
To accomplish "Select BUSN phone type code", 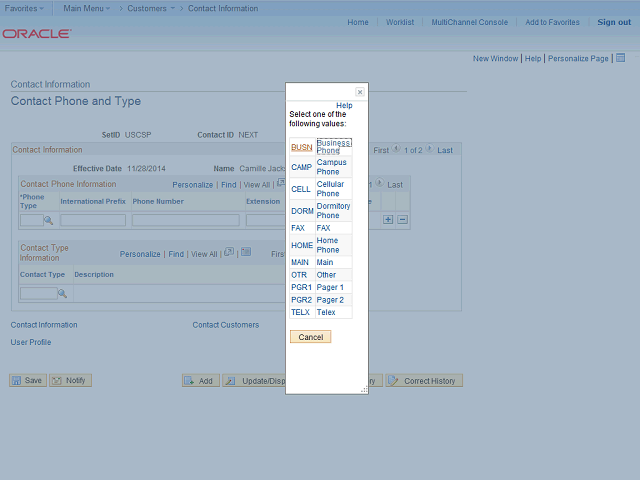I will tap(302, 147).
